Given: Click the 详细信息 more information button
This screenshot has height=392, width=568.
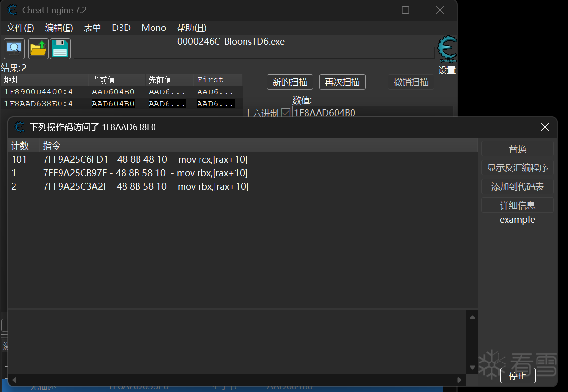Looking at the screenshot, I should click(x=517, y=205).
